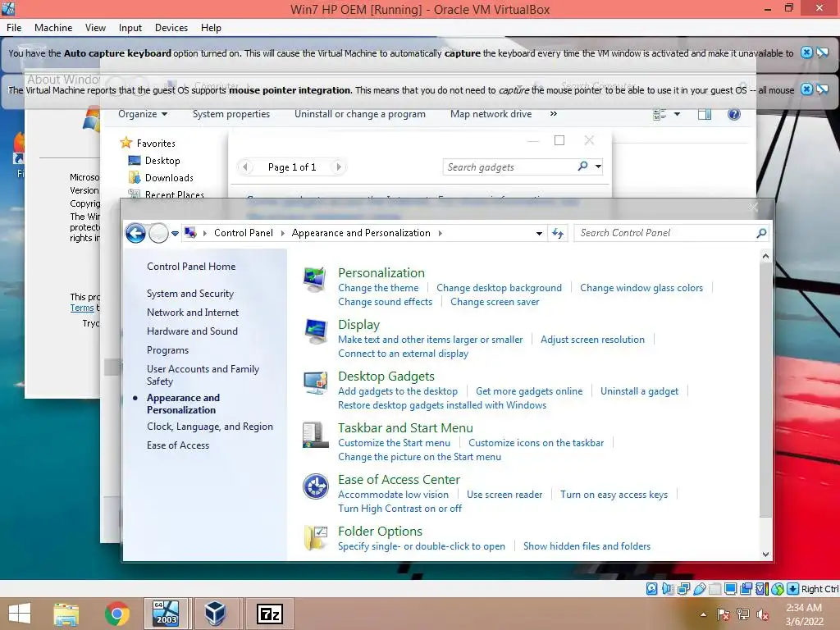
Task: Select Downloads under Favorites in Computer window
Action: coord(169,178)
